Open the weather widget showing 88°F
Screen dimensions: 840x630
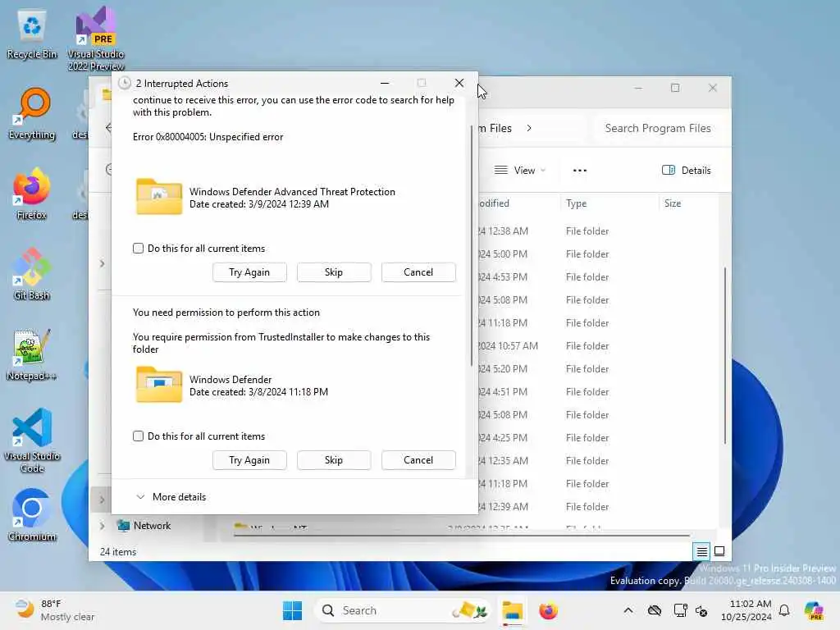[x=55, y=610]
